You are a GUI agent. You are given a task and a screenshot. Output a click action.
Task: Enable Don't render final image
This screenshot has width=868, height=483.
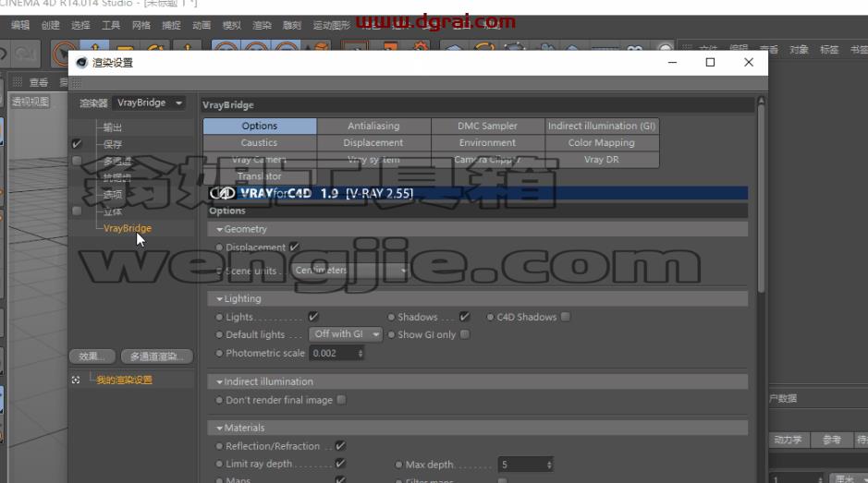(x=341, y=400)
